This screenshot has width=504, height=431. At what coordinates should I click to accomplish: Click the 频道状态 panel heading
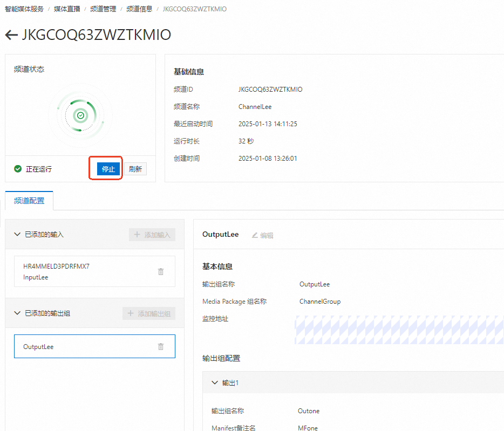[29, 69]
